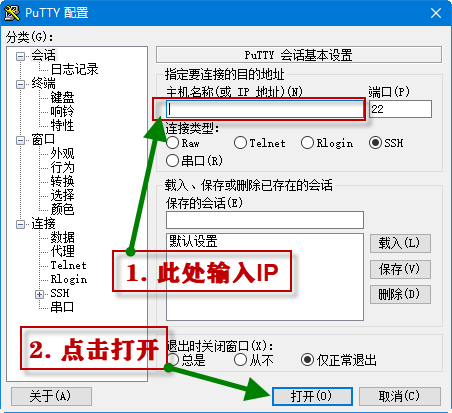Set close window on exit to 从不
Image resolution: width=452 pixels, height=413 pixels.
coord(240,360)
